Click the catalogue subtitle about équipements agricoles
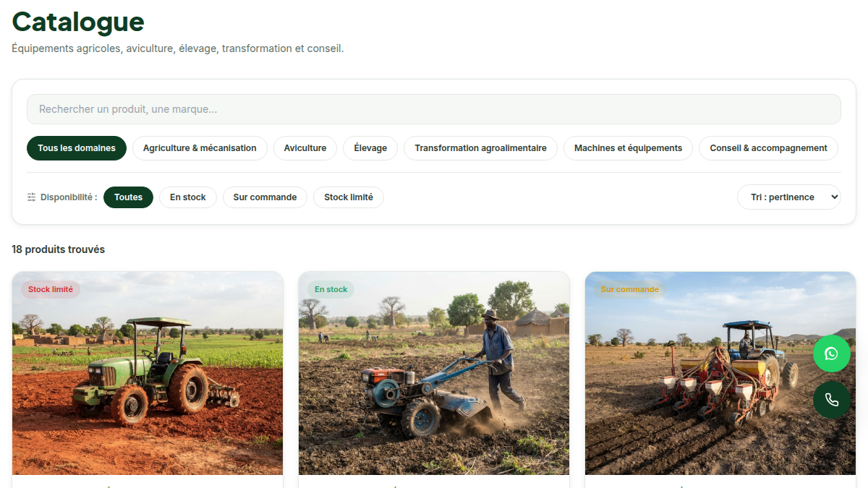The image size is (868, 488). pos(178,48)
